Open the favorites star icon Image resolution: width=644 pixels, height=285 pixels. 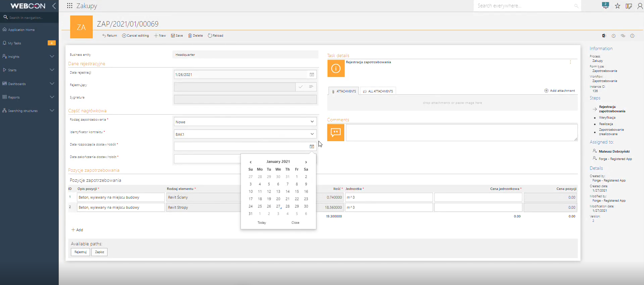click(x=617, y=6)
